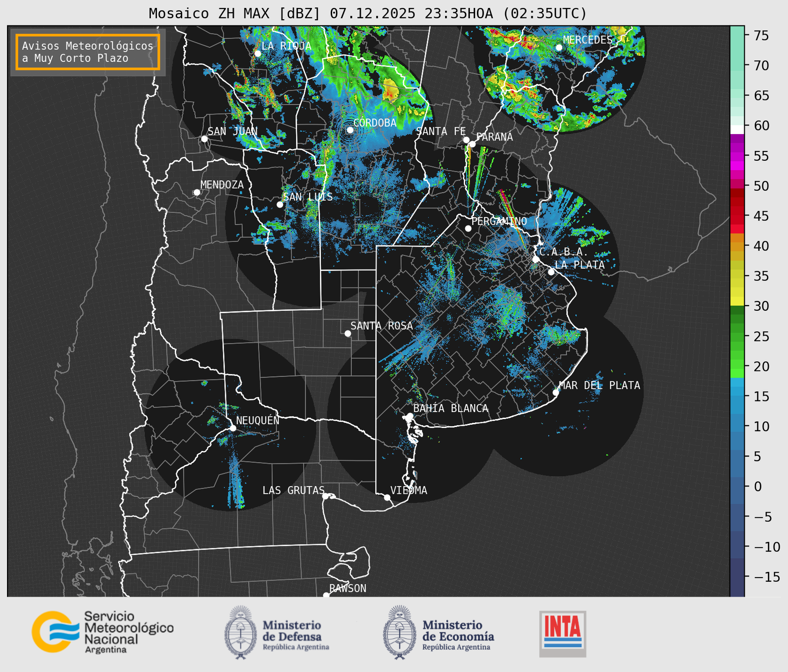Click the LA PLATA city marker

point(551,272)
